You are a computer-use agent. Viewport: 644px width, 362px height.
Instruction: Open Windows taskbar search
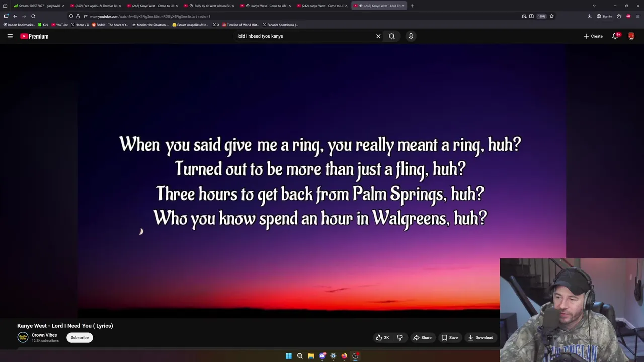(300, 356)
